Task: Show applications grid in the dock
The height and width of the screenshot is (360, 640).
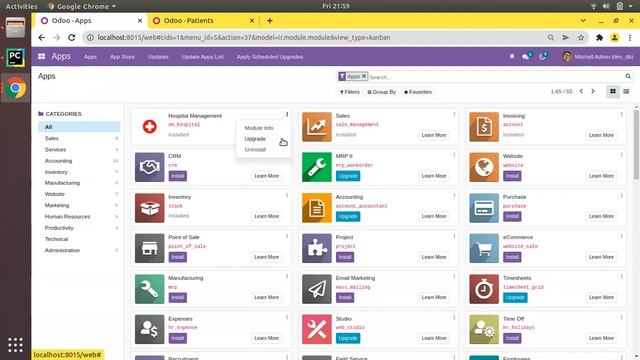Action: 15,345
